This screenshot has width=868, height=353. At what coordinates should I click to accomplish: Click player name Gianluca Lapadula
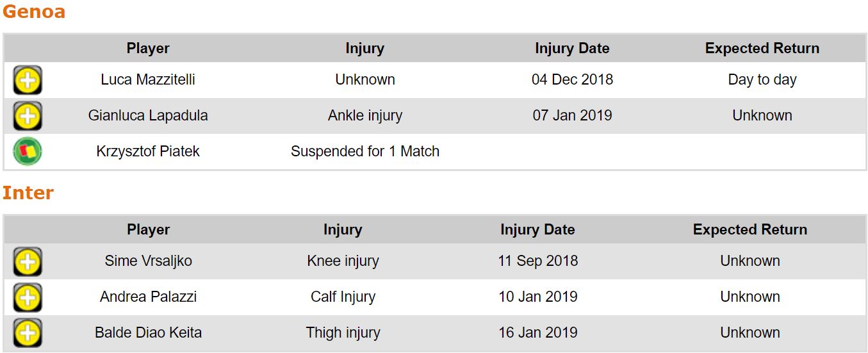point(148,116)
